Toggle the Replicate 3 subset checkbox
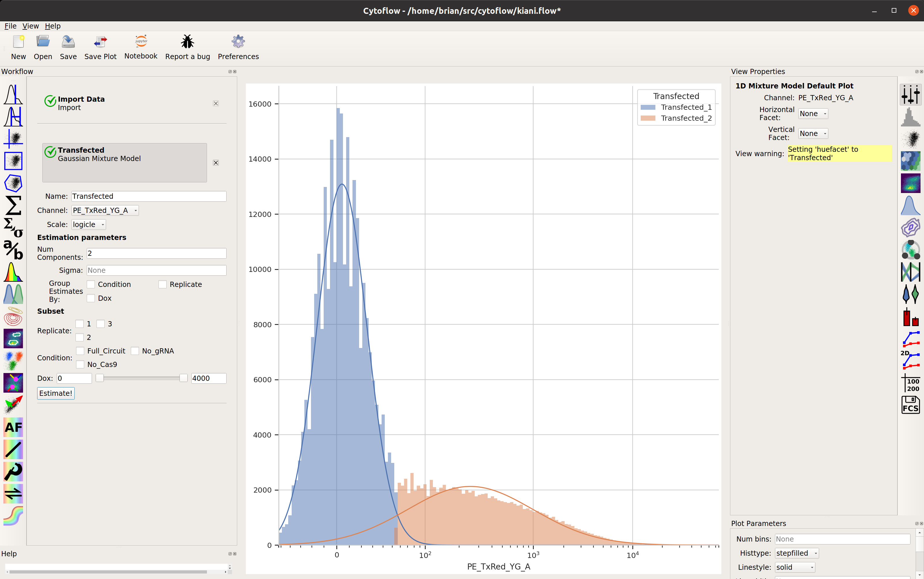This screenshot has width=924, height=579. (101, 324)
